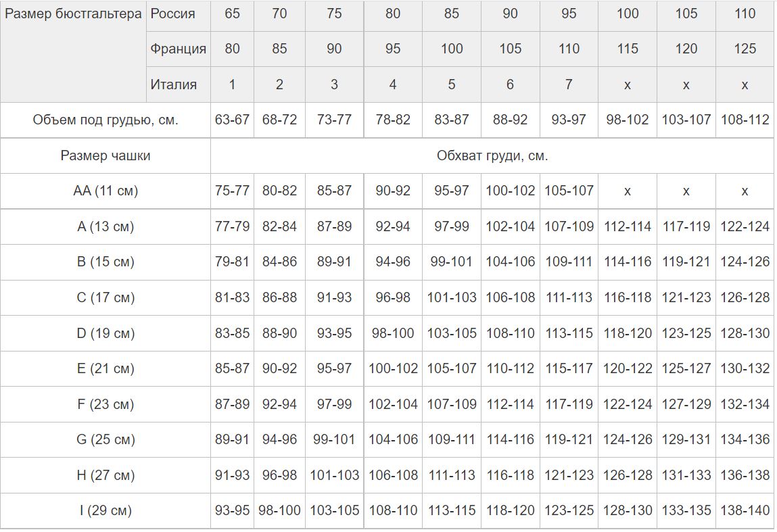Click the "100-102" cell in row E
Image resolution: width=777 pixels, height=532 pixels.
click(393, 368)
